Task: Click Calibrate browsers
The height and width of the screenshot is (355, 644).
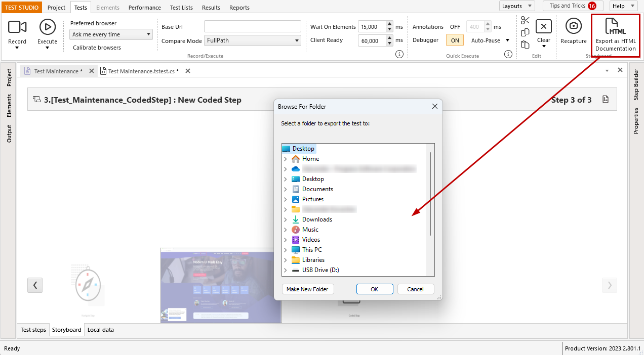Action: point(97,48)
